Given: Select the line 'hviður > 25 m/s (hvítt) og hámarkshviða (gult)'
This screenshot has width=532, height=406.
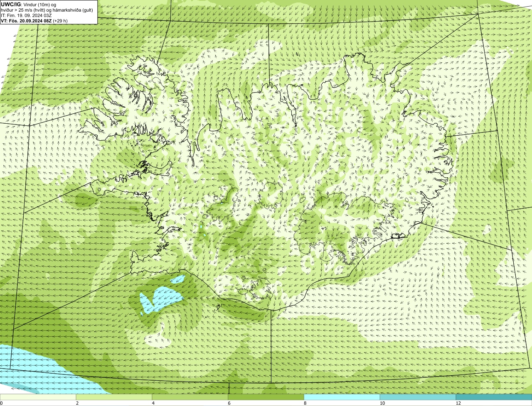Looking at the screenshot, I should (47, 10).
